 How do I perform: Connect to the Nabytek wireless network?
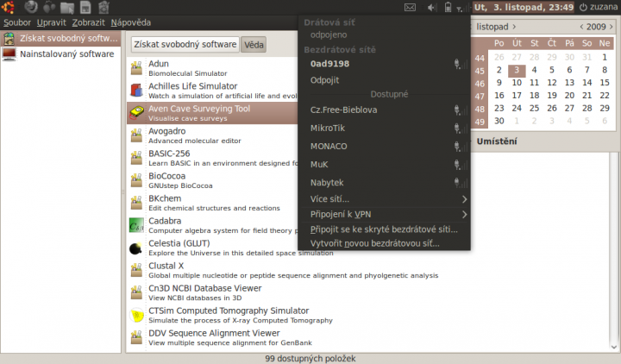(384, 183)
